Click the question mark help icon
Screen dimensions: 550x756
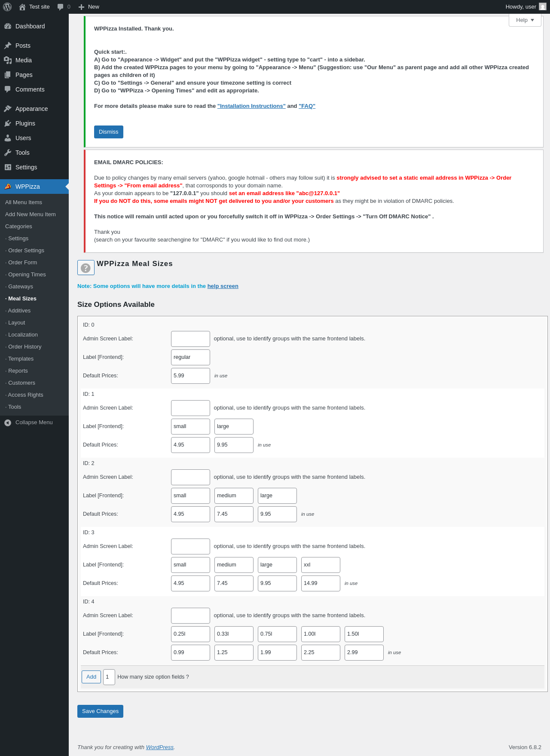(x=86, y=268)
